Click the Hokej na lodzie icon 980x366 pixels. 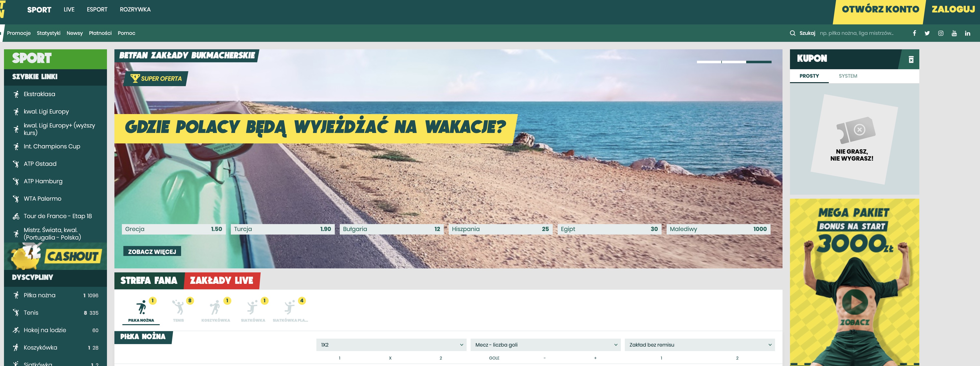pos(16,330)
